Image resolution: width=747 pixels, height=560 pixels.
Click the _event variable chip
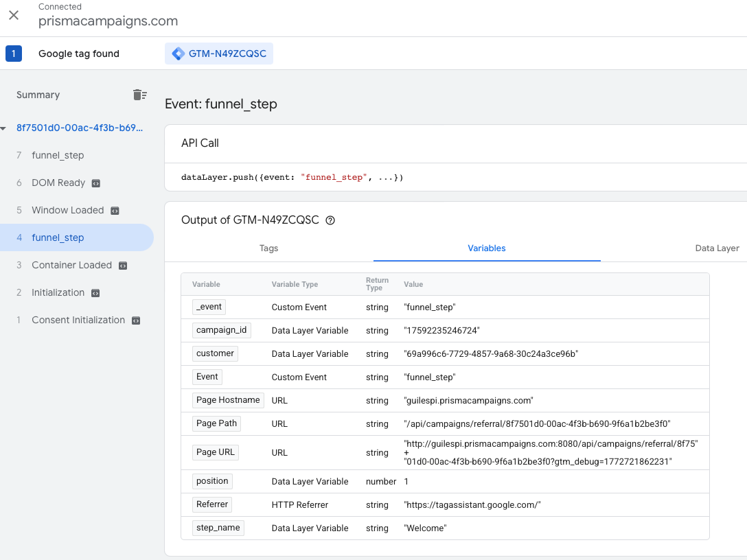209,307
